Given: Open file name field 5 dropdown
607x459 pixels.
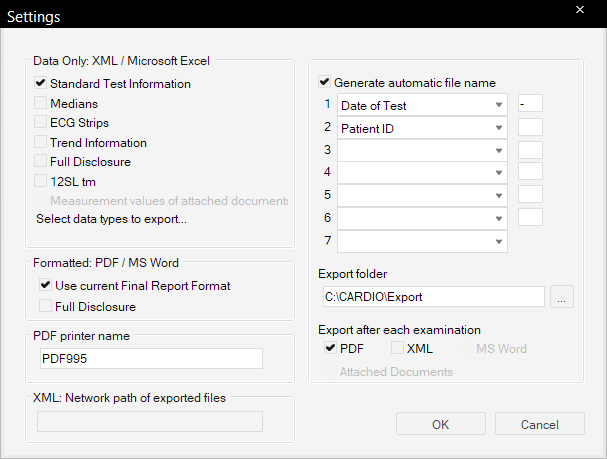Looking at the screenshot, I should coord(498,196).
